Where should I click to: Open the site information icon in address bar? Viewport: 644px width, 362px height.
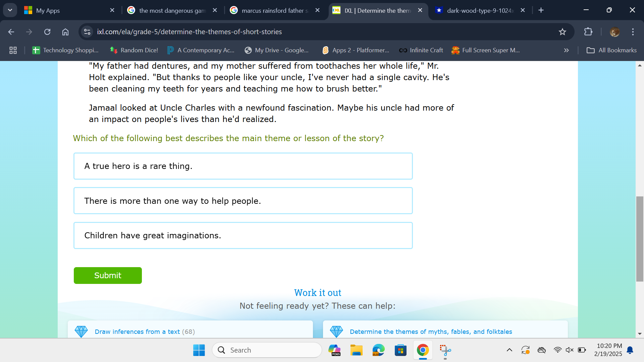tap(87, 32)
